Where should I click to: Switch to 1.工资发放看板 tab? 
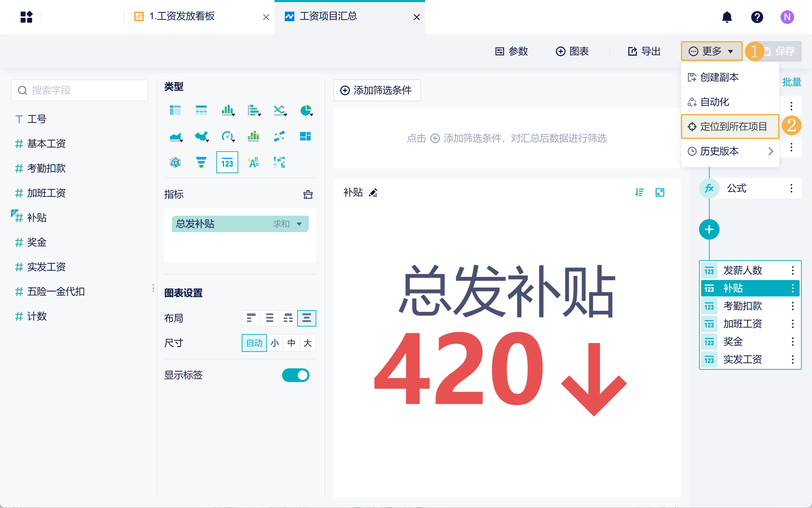(x=181, y=16)
